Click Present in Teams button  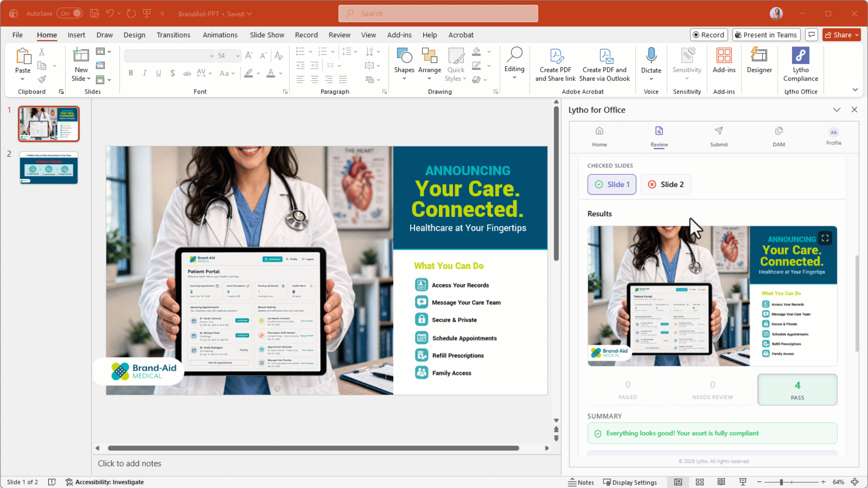pos(766,35)
